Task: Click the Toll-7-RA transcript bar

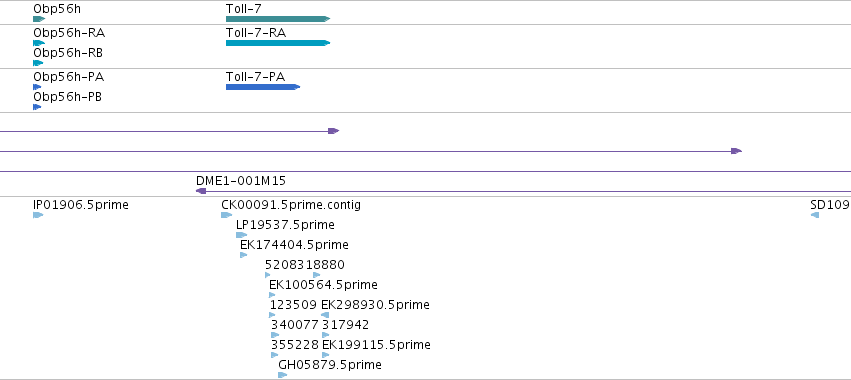Action: tap(278, 43)
